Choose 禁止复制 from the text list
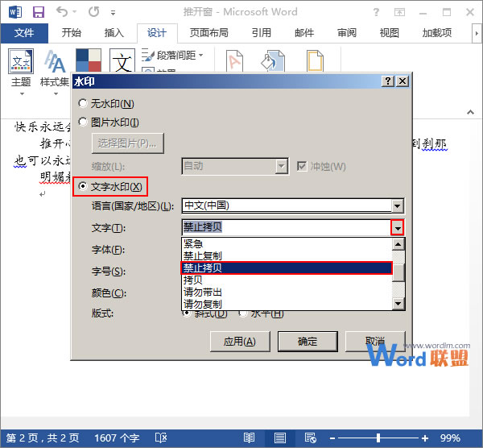 point(287,256)
